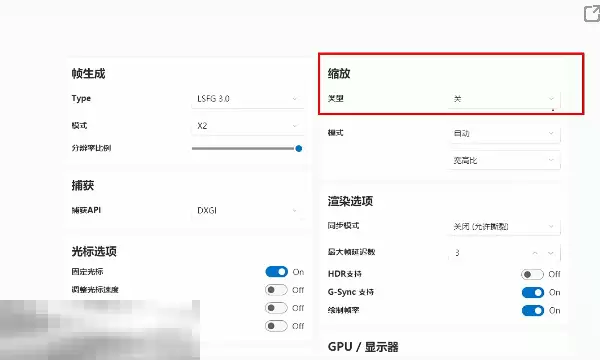This screenshot has height=360, width=600.
Task: Enable the HDR支持 switch
Action: click(x=532, y=274)
